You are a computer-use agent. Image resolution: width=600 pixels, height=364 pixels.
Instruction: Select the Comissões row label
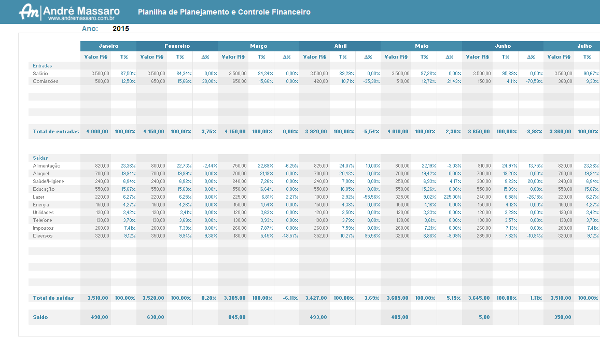point(46,81)
